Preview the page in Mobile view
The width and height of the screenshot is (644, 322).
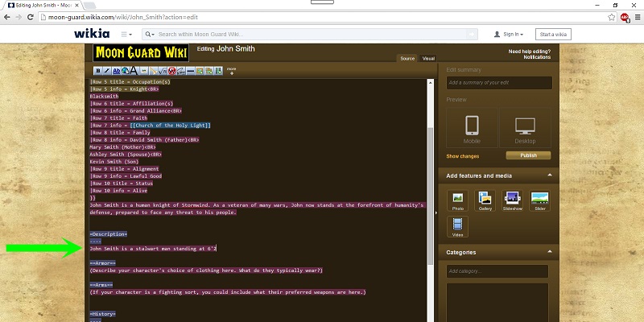point(472,128)
